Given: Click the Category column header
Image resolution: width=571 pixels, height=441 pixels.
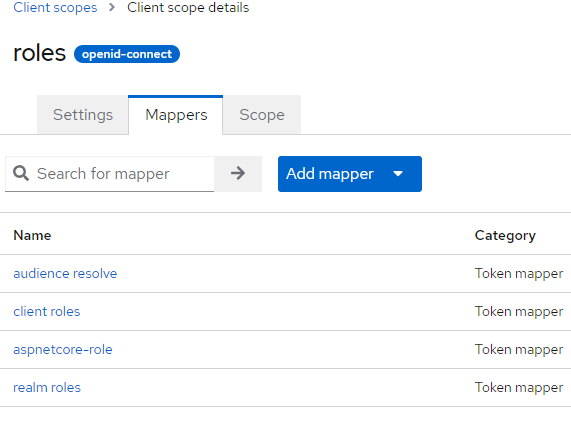Looking at the screenshot, I should (x=505, y=236).
